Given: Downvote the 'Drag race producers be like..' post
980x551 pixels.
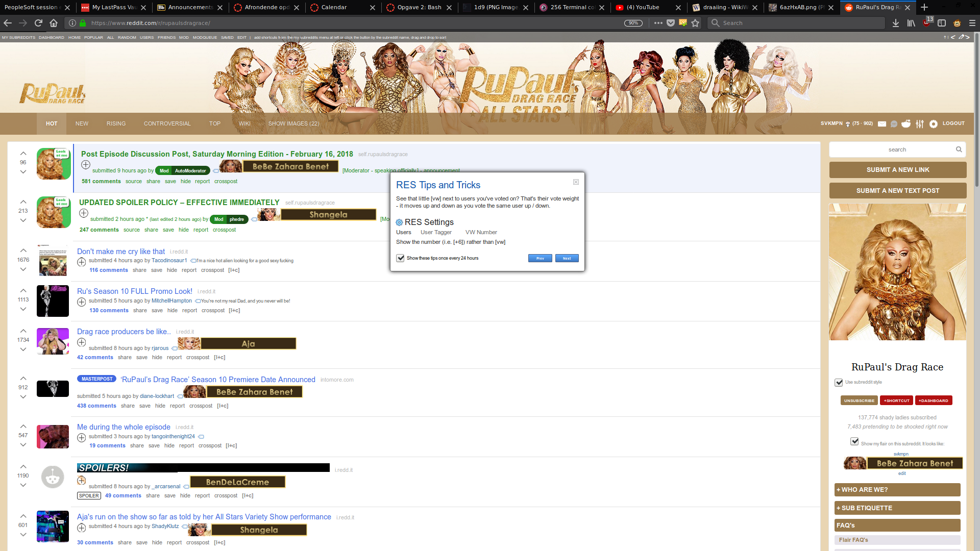Looking at the screenshot, I should click(23, 349).
